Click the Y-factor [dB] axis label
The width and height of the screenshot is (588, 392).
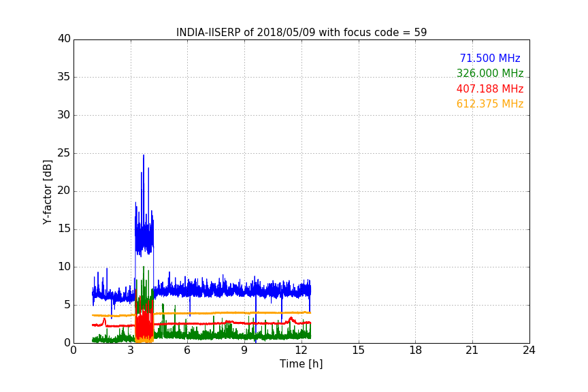(x=47, y=192)
